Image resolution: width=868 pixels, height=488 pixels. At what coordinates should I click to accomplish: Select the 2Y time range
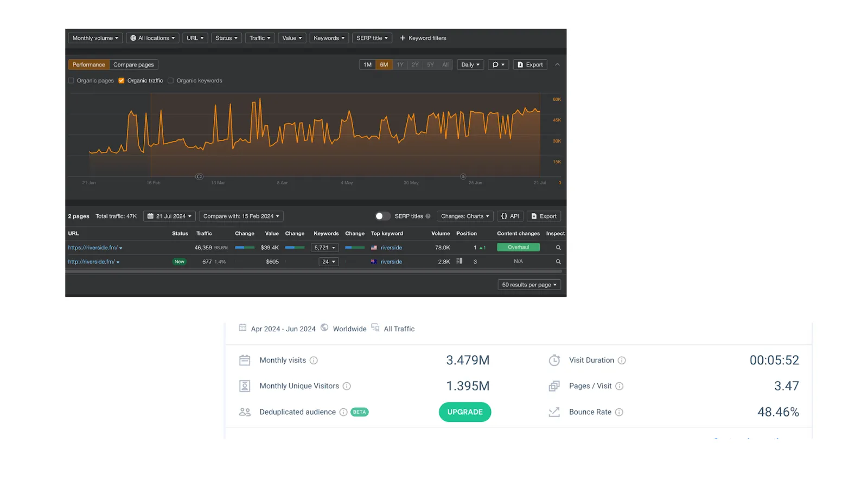pyautogui.click(x=415, y=65)
